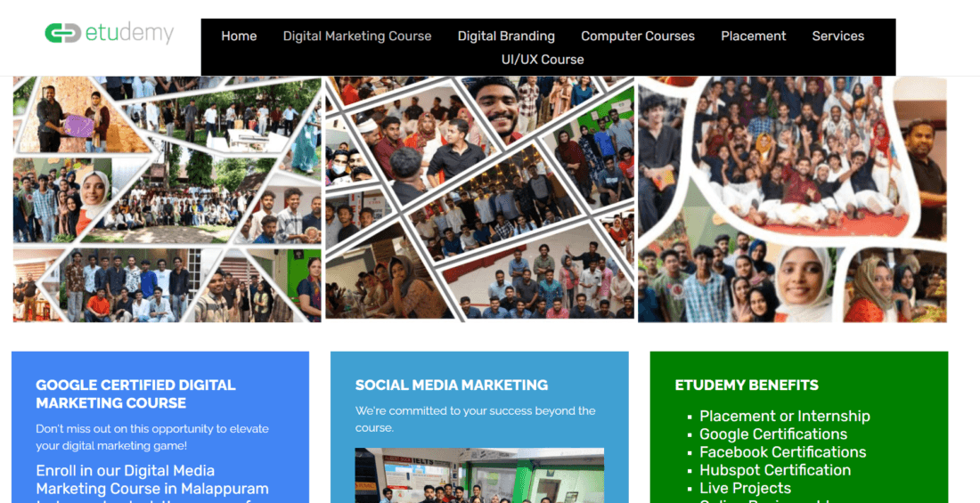
Task: Open the middle diagonal photo collage
Action: tap(479, 199)
